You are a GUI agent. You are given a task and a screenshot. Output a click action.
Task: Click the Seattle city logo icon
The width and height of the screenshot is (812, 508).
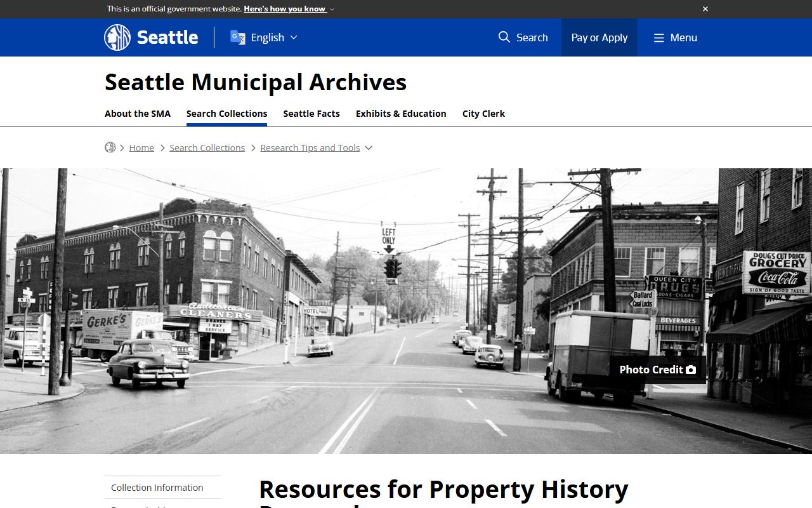pos(117,37)
